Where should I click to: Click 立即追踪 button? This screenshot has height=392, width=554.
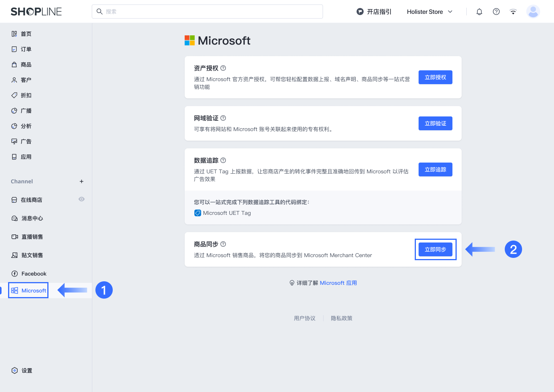point(436,169)
